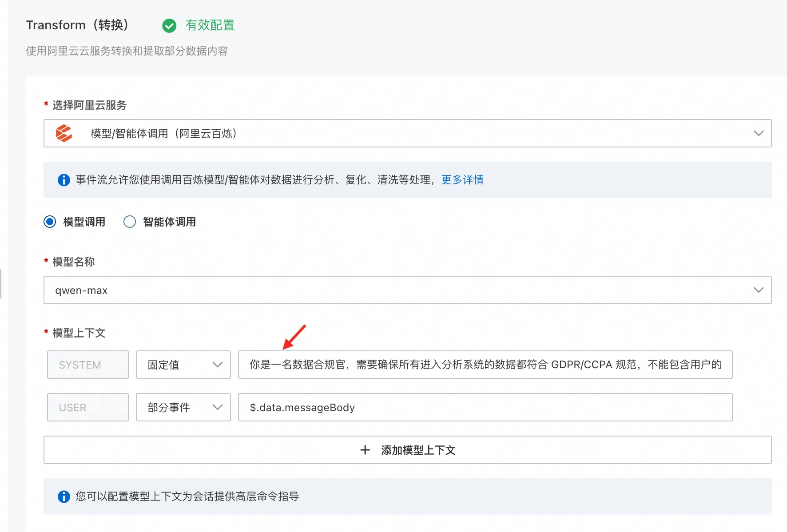Click the Transform（转换） heading
The height and width of the screenshot is (532, 787).
[x=78, y=25]
